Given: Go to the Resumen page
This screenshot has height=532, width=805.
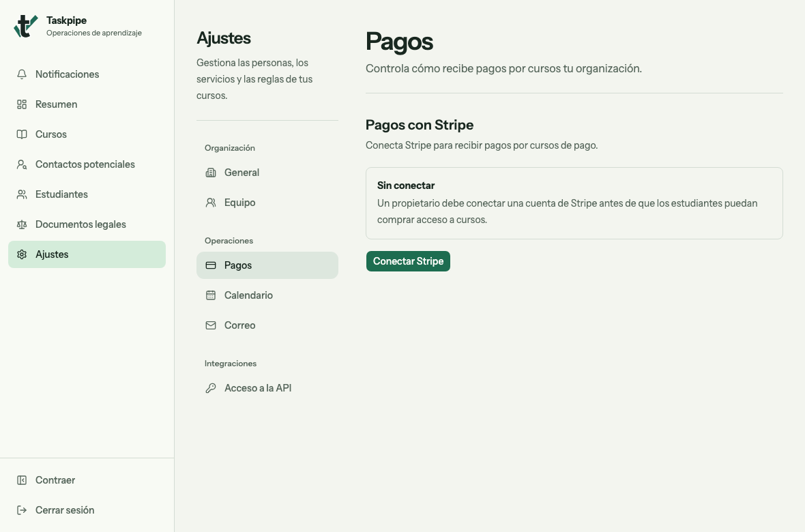Looking at the screenshot, I should click(87, 104).
